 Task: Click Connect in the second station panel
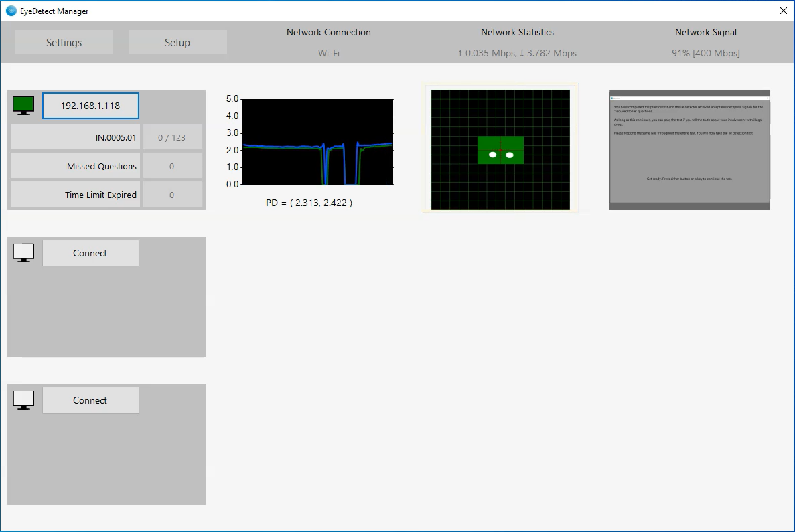[x=90, y=253]
